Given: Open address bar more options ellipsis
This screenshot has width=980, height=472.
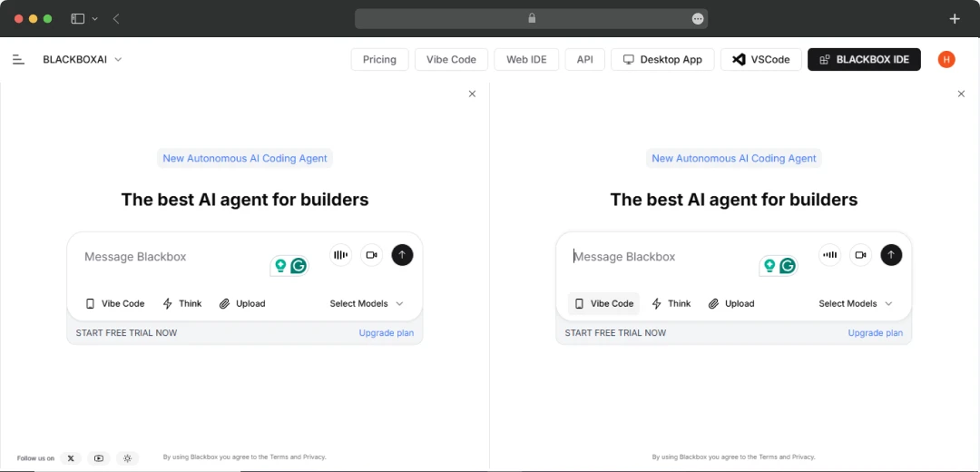Looking at the screenshot, I should 698,19.
